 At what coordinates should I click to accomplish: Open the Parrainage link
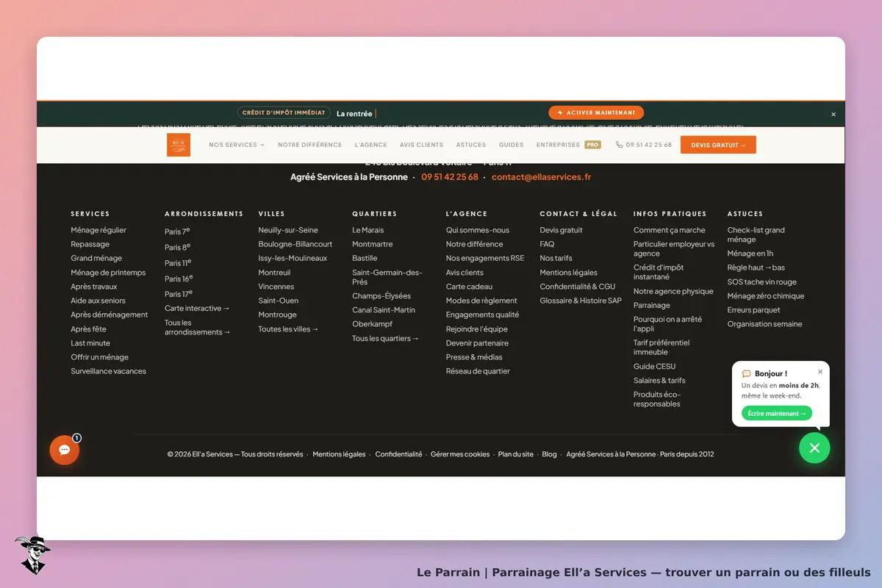[652, 305]
